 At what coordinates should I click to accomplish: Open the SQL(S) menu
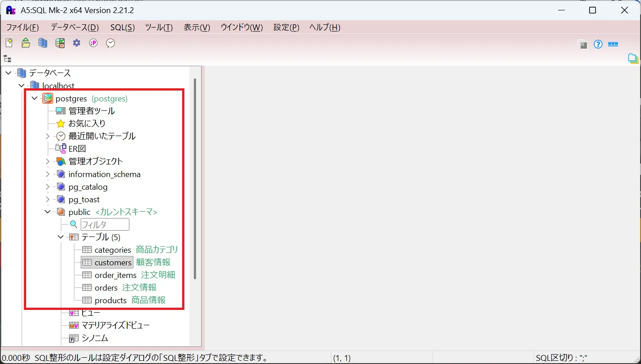[x=123, y=27]
